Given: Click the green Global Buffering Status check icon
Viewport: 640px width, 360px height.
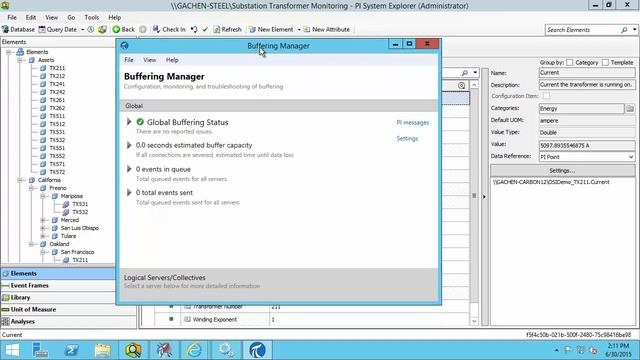Looking at the screenshot, I should [x=140, y=122].
